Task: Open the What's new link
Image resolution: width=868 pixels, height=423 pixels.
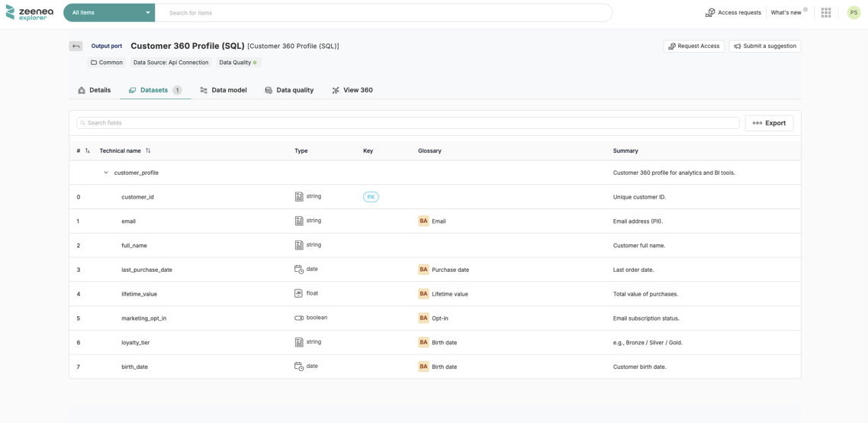Action: click(786, 13)
